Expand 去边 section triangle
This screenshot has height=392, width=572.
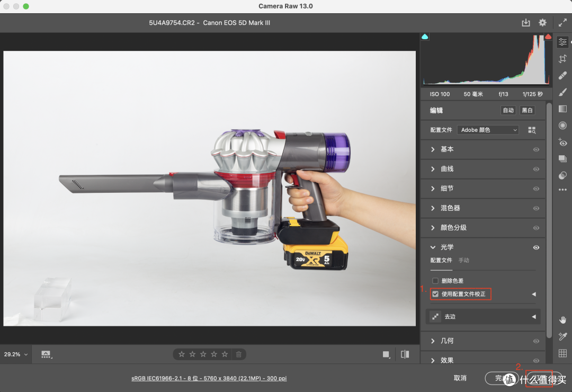pyautogui.click(x=534, y=316)
